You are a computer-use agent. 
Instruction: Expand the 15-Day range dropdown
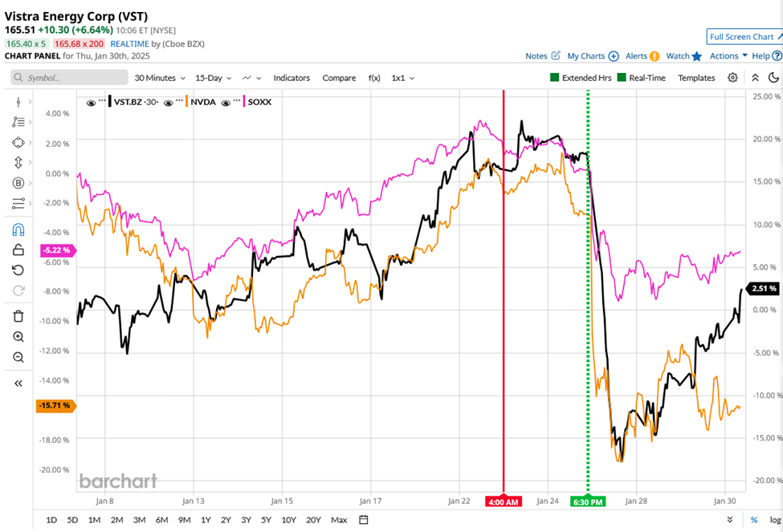click(x=210, y=78)
